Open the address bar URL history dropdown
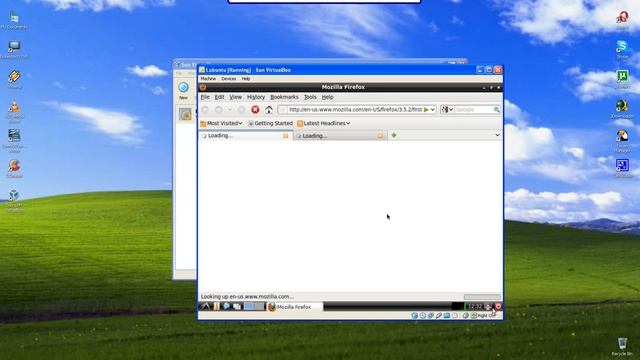The height and width of the screenshot is (360, 640). pos(433,109)
